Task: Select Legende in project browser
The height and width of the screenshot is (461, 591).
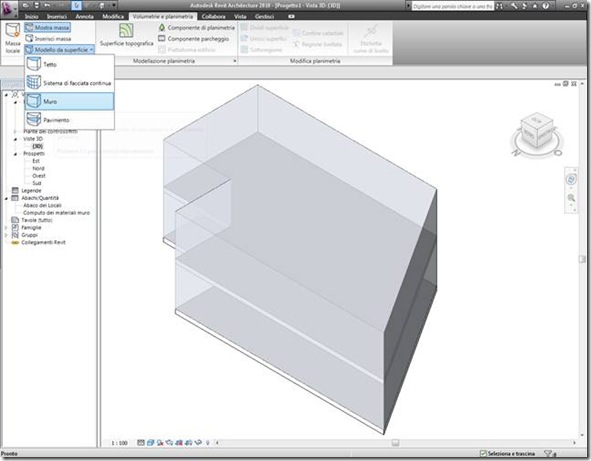Action: pos(31,191)
